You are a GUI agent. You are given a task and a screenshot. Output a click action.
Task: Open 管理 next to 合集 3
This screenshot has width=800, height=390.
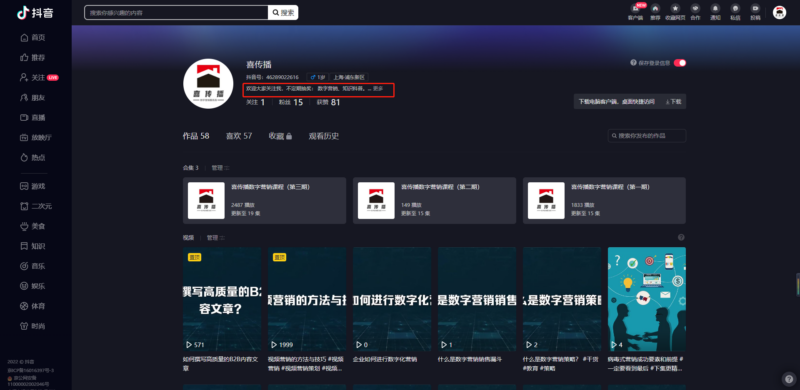220,167
